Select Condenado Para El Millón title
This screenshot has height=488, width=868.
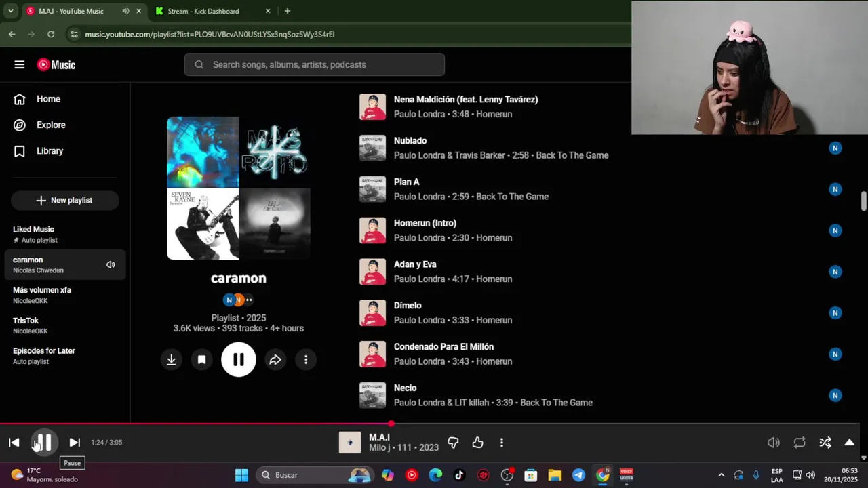[x=443, y=346]
